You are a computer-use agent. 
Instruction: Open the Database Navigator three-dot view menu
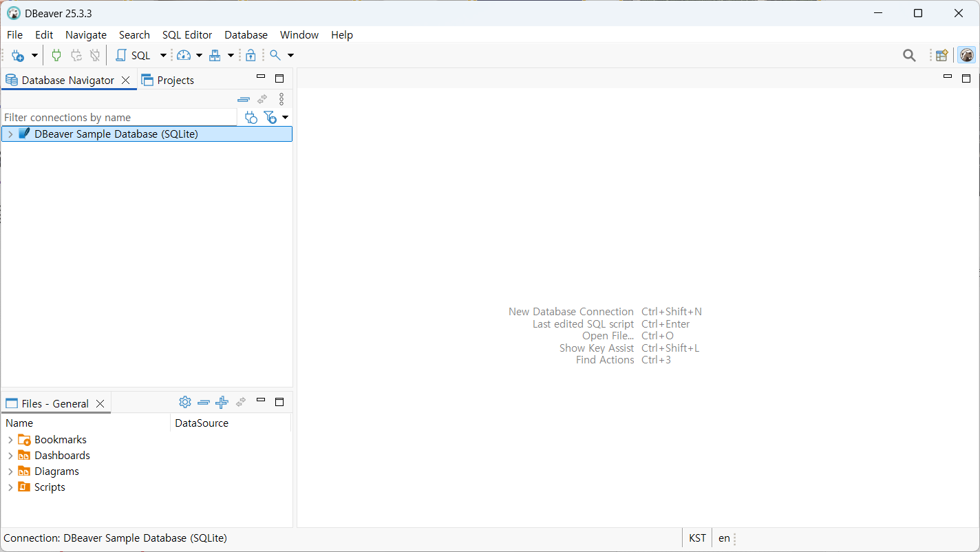[281, 99]
